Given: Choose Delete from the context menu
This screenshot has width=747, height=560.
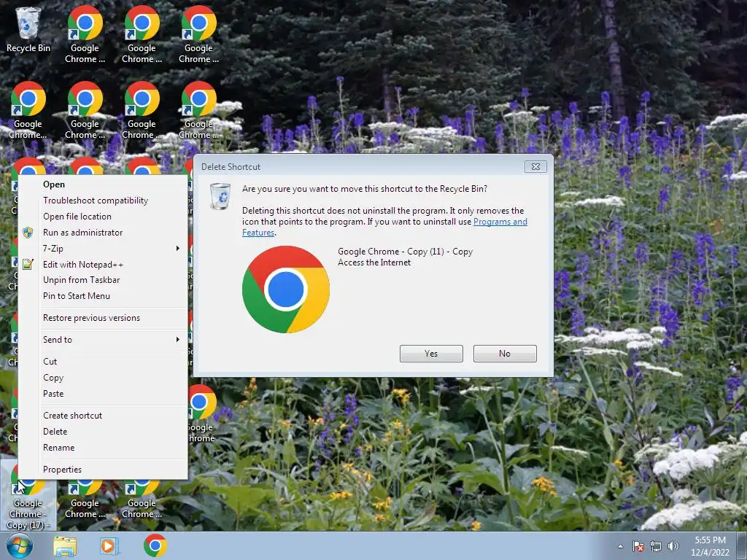Looking at the screenshot, I should pos(103,432).
